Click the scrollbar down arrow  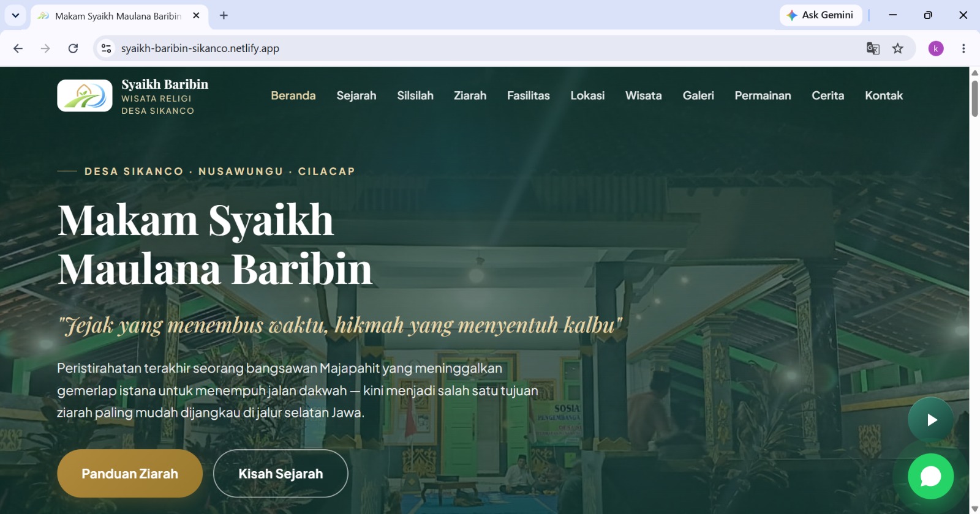point(974,508)
